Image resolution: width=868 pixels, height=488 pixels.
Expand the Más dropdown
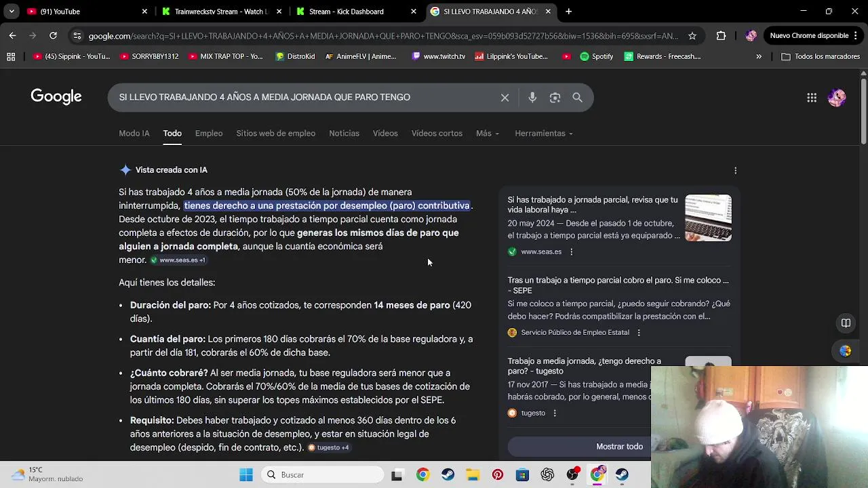point(488,134)
